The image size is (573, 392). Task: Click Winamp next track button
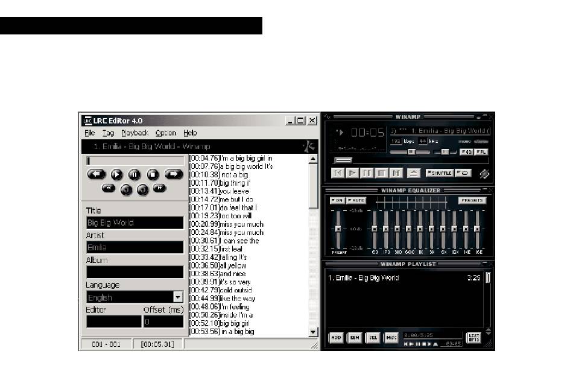[x=396, y=173]
